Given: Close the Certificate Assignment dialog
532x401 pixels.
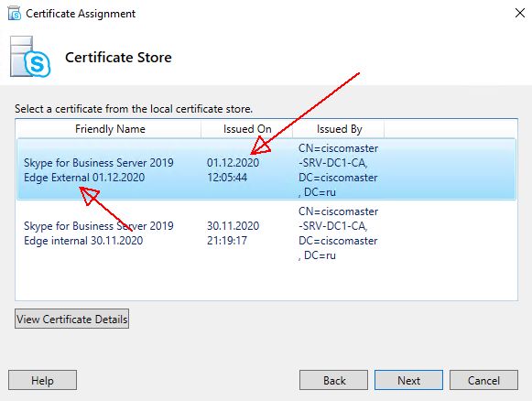Looking at the screenshot, I should 520,13.
